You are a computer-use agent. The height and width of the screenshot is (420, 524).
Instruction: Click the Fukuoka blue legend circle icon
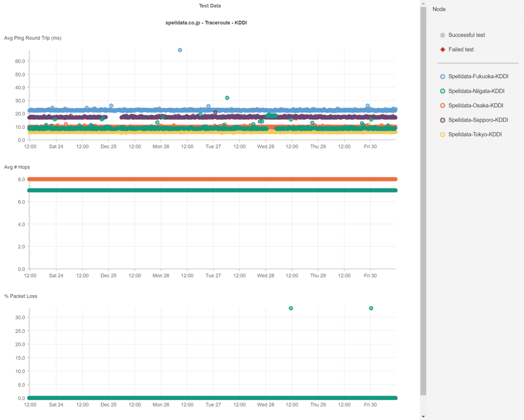[443, 76]
